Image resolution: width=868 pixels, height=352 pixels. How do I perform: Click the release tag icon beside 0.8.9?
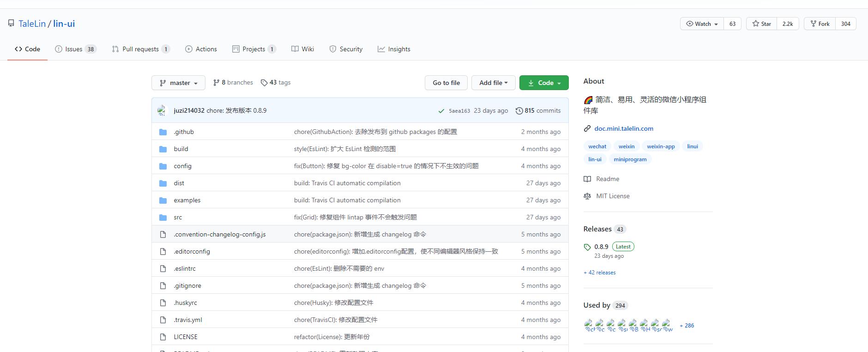tap(587, 247)
